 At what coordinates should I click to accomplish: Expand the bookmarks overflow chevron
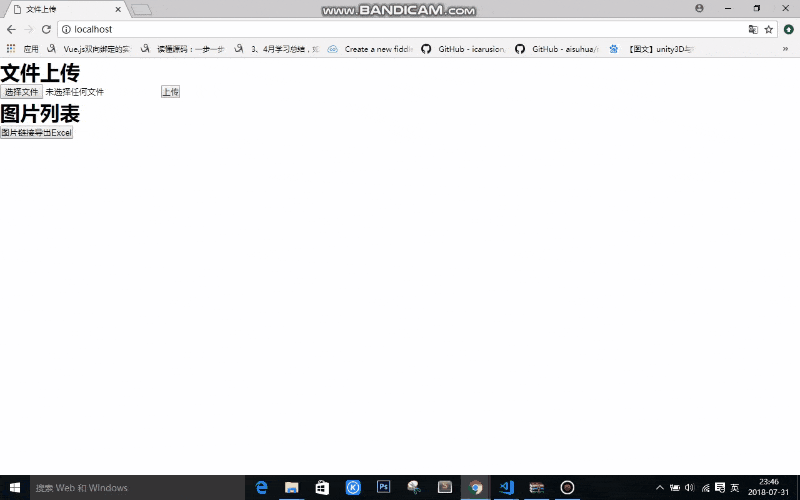tap(785, 49)
